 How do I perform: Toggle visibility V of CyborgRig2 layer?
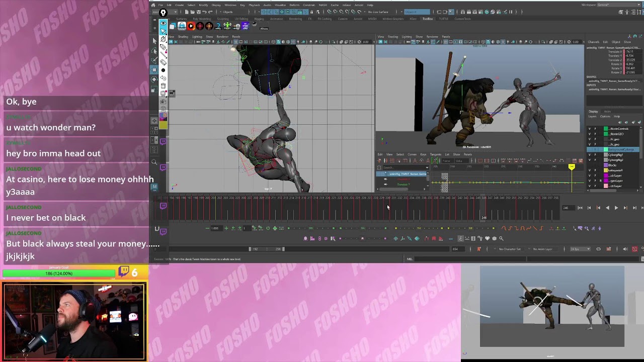589,160
